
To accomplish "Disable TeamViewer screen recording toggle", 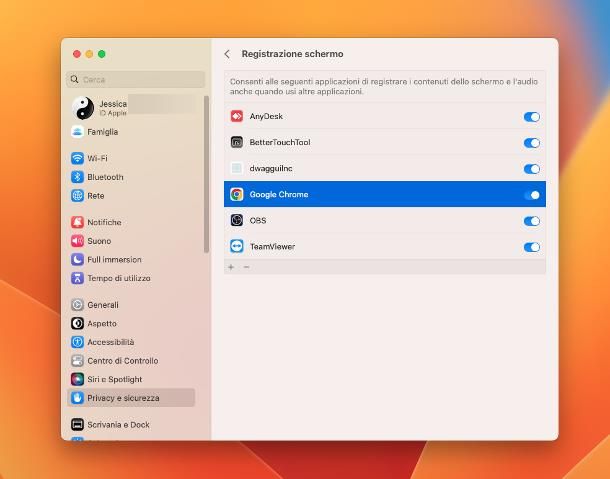I will coord(531,247).
